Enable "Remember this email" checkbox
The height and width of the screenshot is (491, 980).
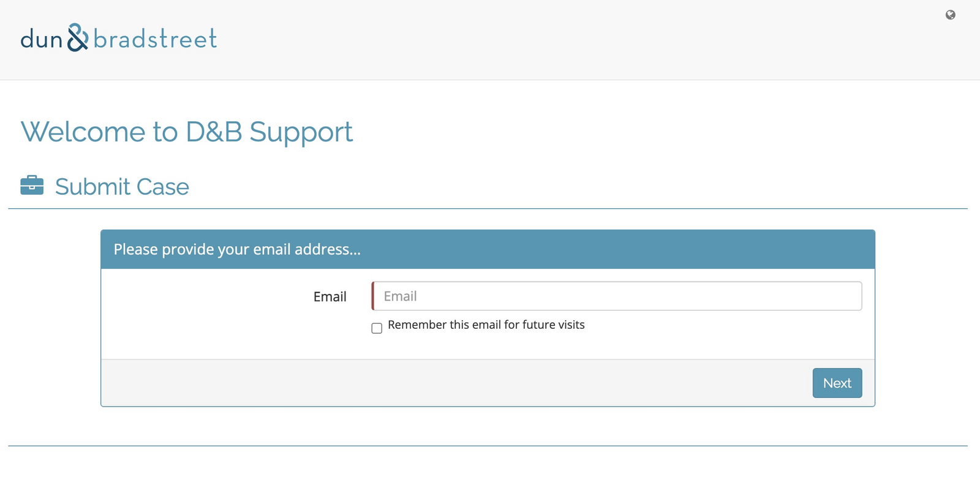(x=377, y=328)
